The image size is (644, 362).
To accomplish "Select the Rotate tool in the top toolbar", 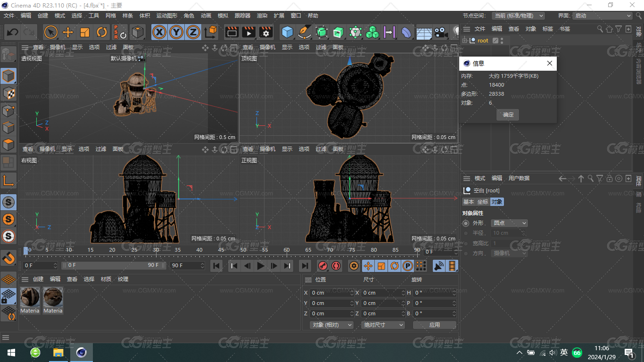I will [102, 32].
